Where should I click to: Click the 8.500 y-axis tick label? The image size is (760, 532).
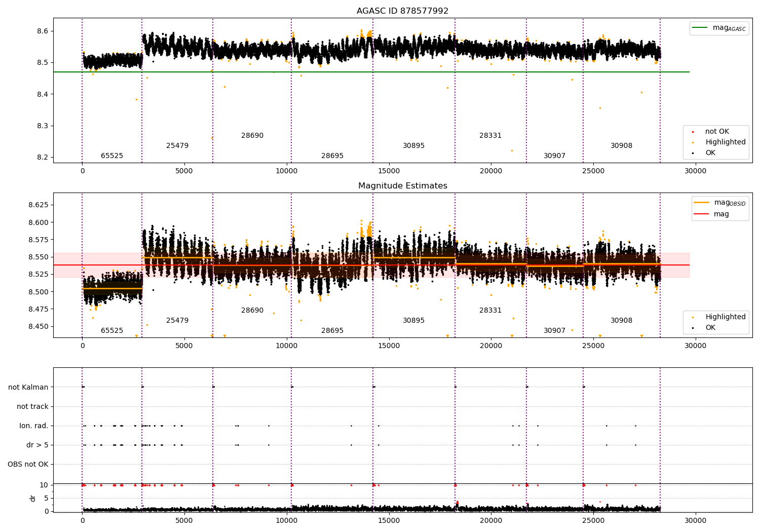[x=38, y=292]
